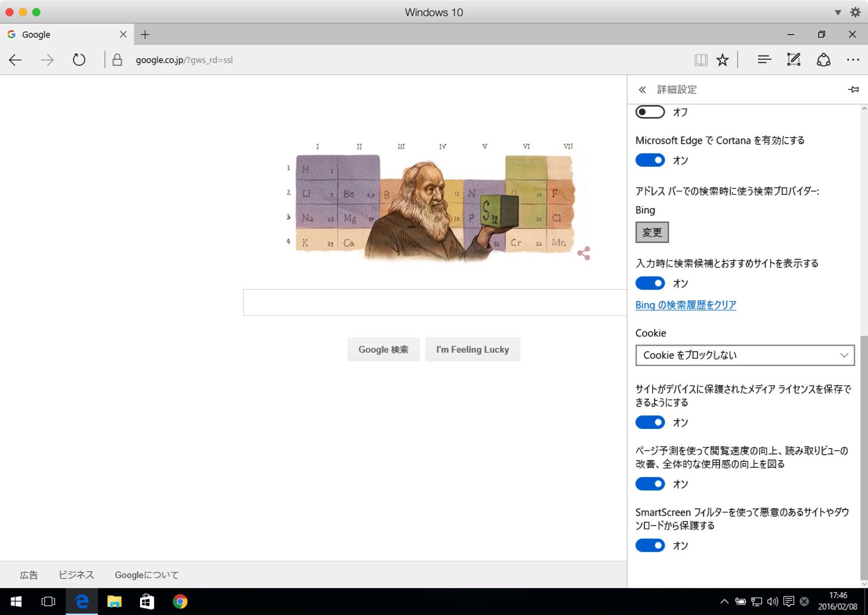Open File Explorer from taskbar

click(x=114, y=602)
